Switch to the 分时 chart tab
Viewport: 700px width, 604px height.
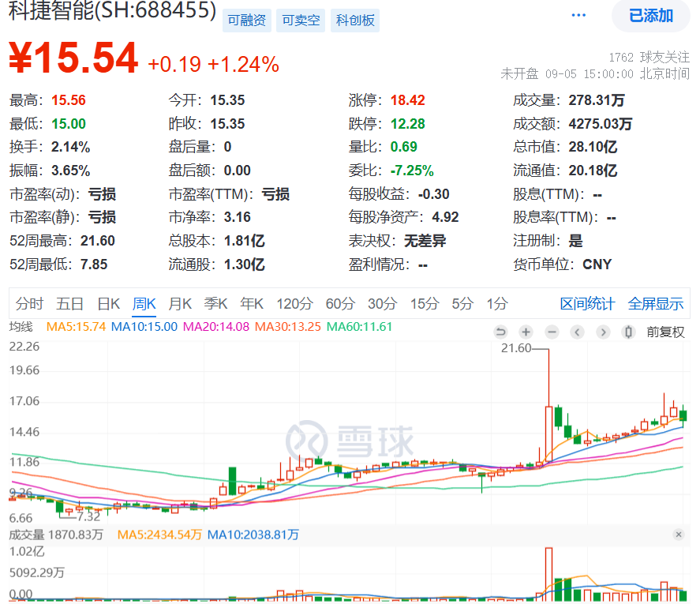tap(29, 304)
